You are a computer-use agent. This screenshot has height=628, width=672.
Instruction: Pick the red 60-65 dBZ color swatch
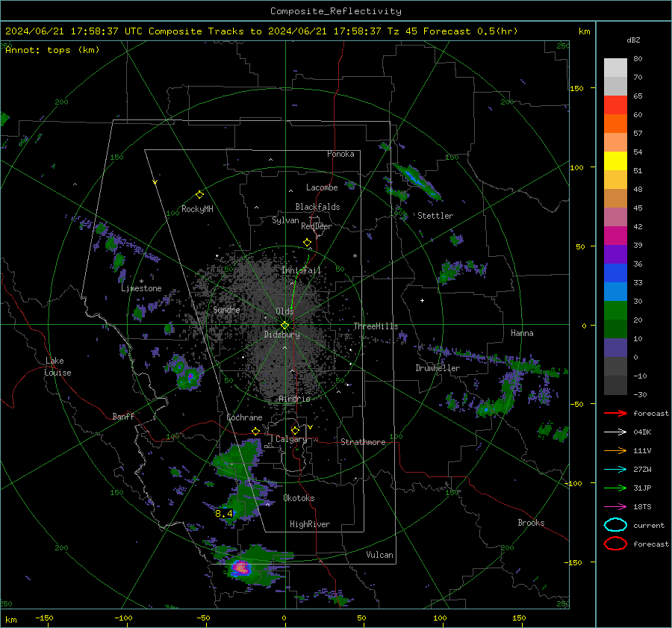coord(615,105)
